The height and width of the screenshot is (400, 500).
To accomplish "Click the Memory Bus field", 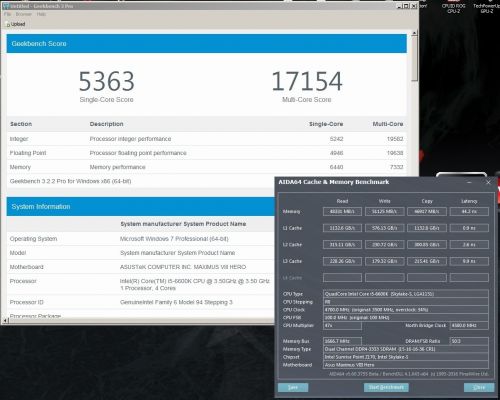I will (x=342, y=341).
